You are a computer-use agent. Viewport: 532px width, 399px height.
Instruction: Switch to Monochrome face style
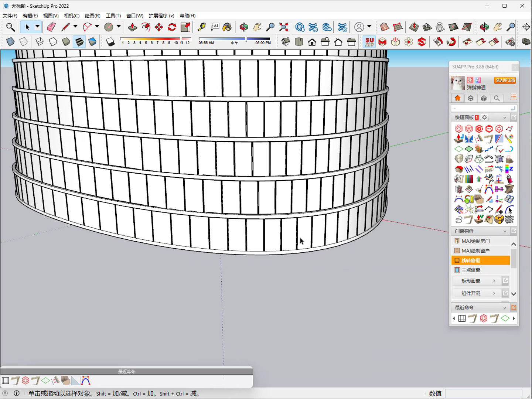pyautogui.click(x=92, y=42)
